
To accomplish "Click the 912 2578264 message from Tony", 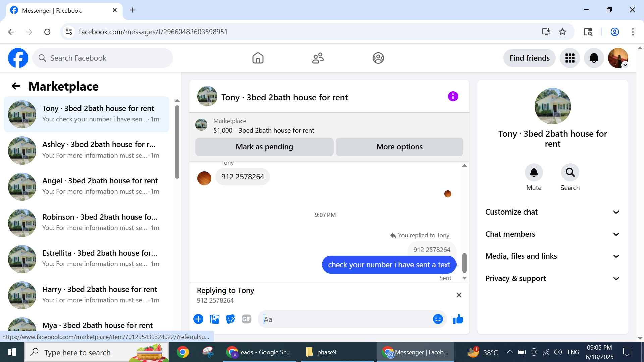I will 243,177.
